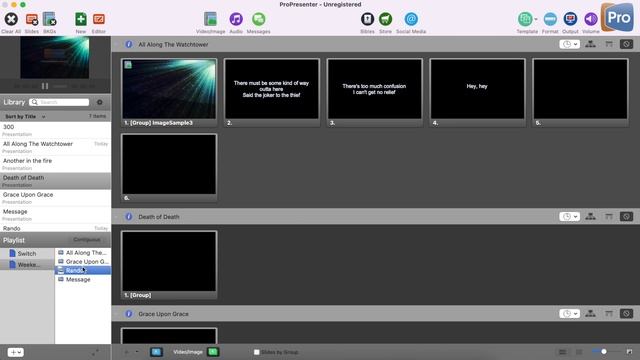The image size is (640, 360).
Task: Click the Library search field
Action: [59, 102]
